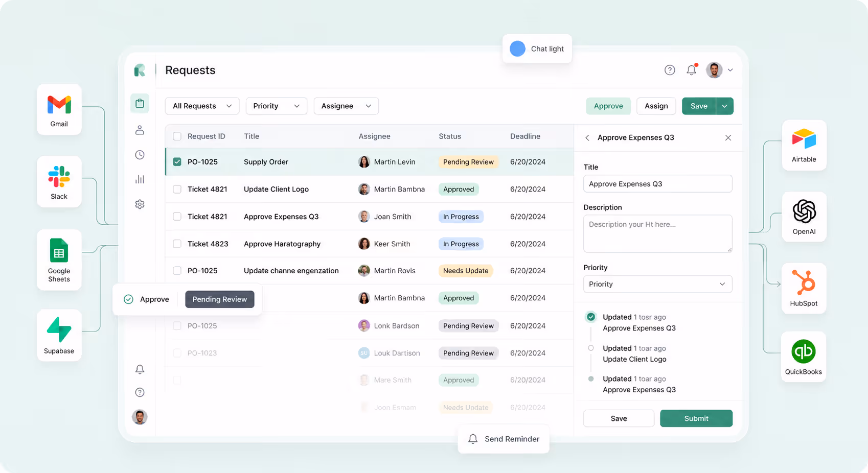868x473 pixels.
Task: Click the bell icon in the sidebar bottom
Action: [140, 369]
